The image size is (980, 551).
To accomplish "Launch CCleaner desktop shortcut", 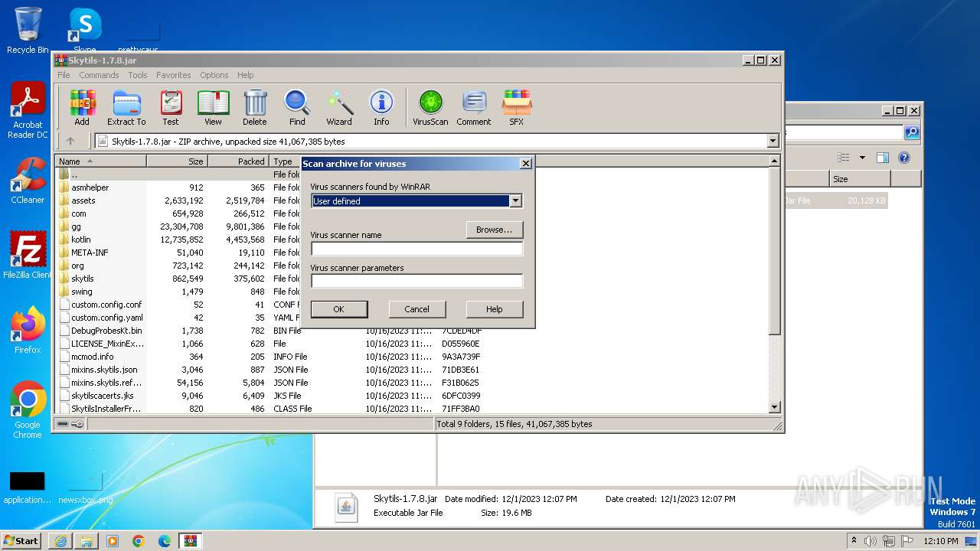I will tap(28, 181).
